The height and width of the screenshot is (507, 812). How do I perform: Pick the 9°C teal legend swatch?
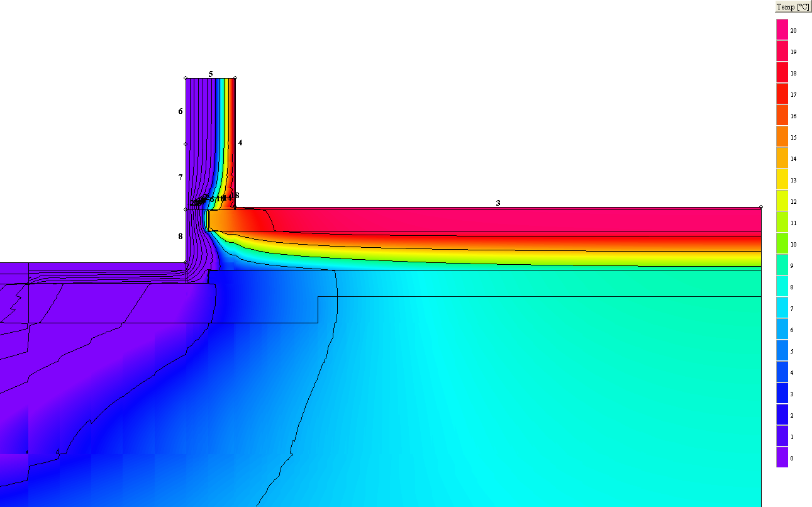click(x=782, y=265)
